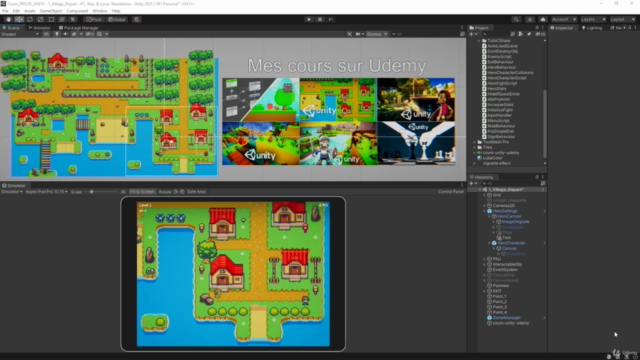The height and width of the screenshot is (360, 640).
Task: Toggle snap settings icon next to Global
Action: tap(137, 19)
